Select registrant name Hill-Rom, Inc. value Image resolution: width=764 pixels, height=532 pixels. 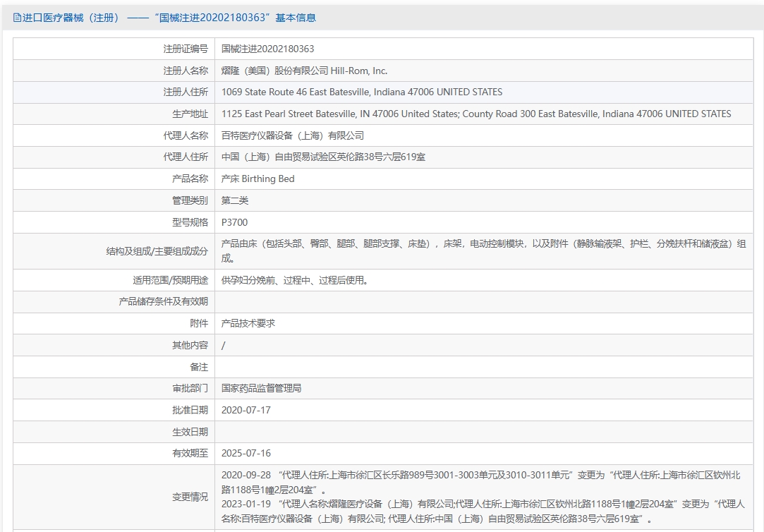tap(304, 71)
